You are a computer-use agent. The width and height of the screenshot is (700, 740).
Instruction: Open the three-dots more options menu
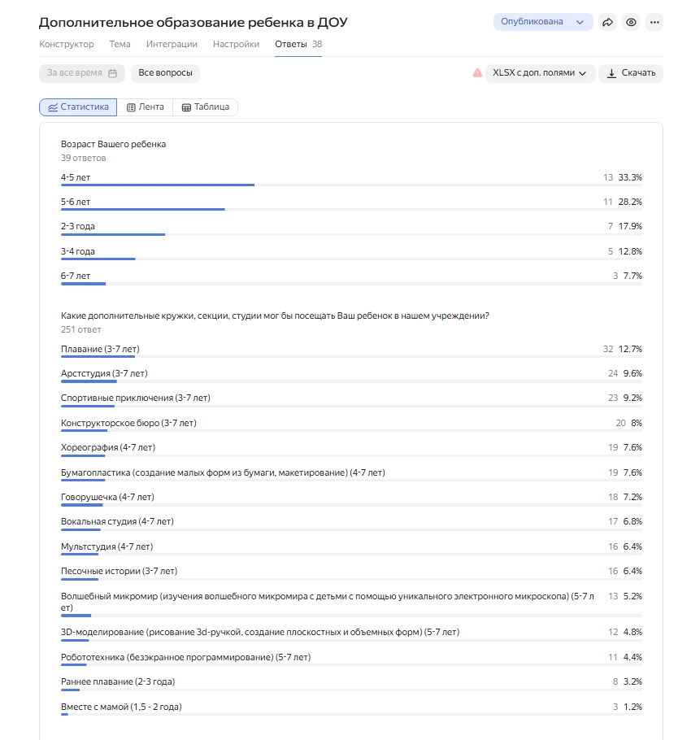point(654,23)
